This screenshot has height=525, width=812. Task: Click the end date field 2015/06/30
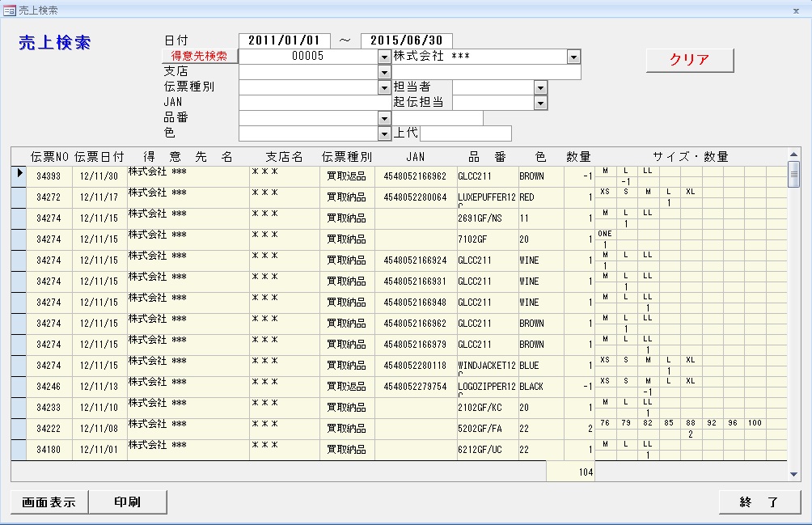(406, 40)
